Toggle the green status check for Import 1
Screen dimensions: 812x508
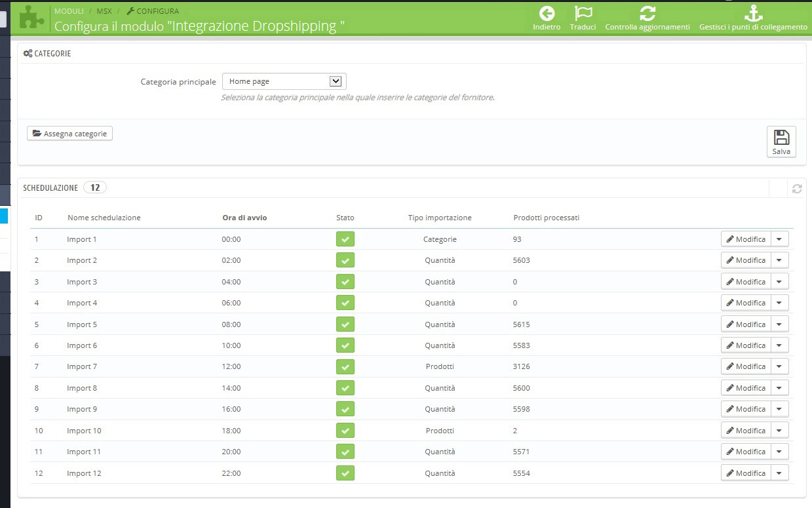[x=345, y=239]
